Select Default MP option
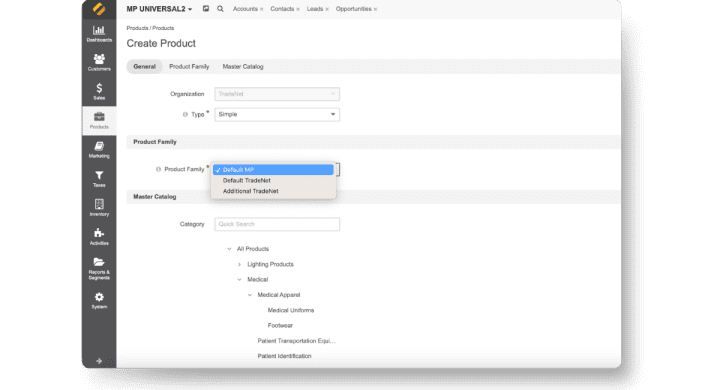The image size is (720, 390). point(273,170)
